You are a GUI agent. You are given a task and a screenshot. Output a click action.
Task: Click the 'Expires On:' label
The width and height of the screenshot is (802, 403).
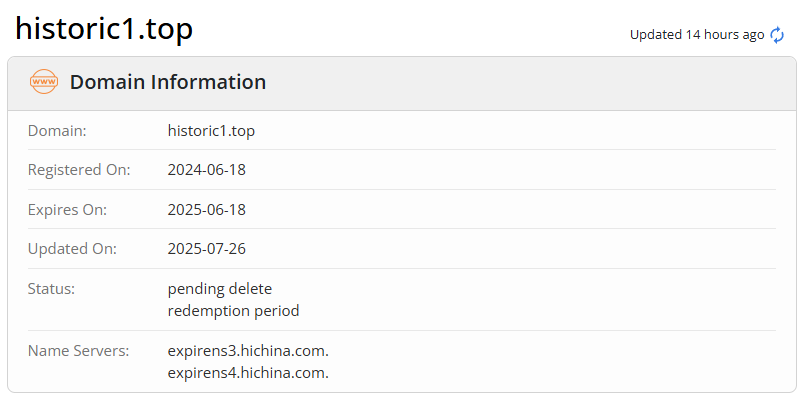tap(67, 210)
